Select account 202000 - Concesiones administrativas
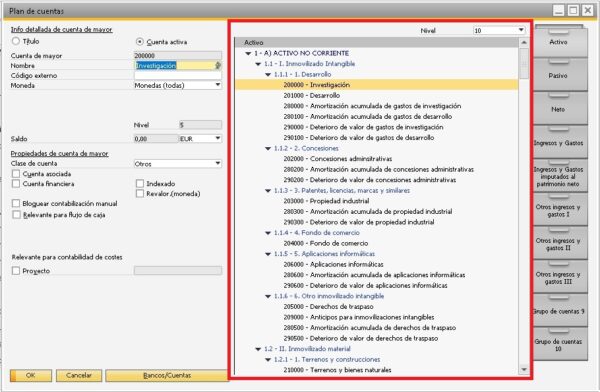The width and height of the screenshot is (600, 392). (x=338, y=159)
